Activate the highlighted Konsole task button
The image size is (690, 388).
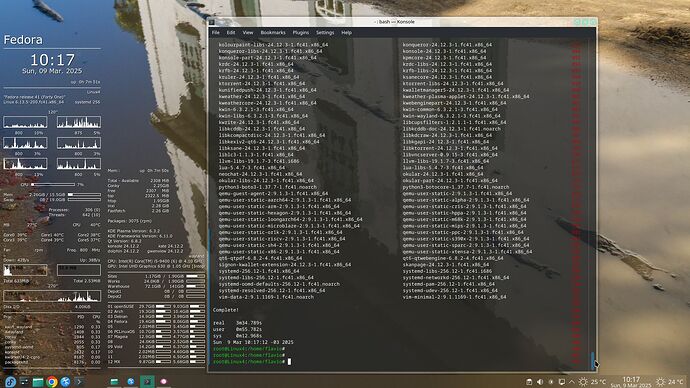pyautogui.click(x=147, y=382)
